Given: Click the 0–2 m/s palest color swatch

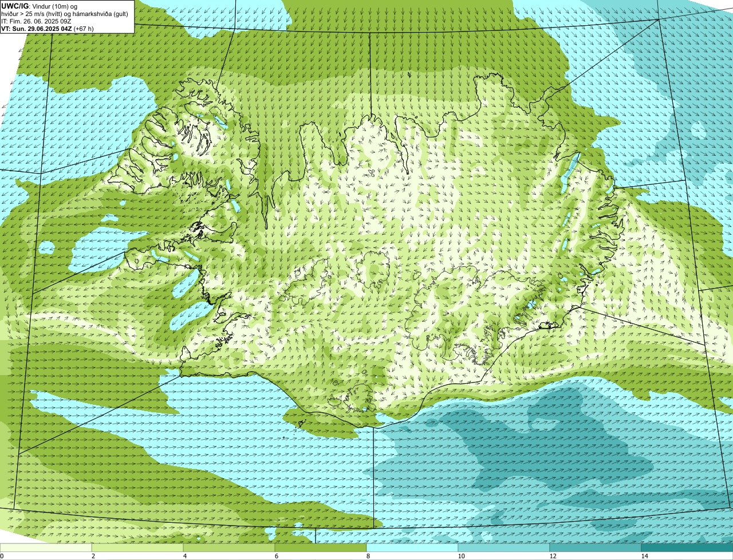Looking at the screenshot, I should pyautogui.click(x=46, y=547).
